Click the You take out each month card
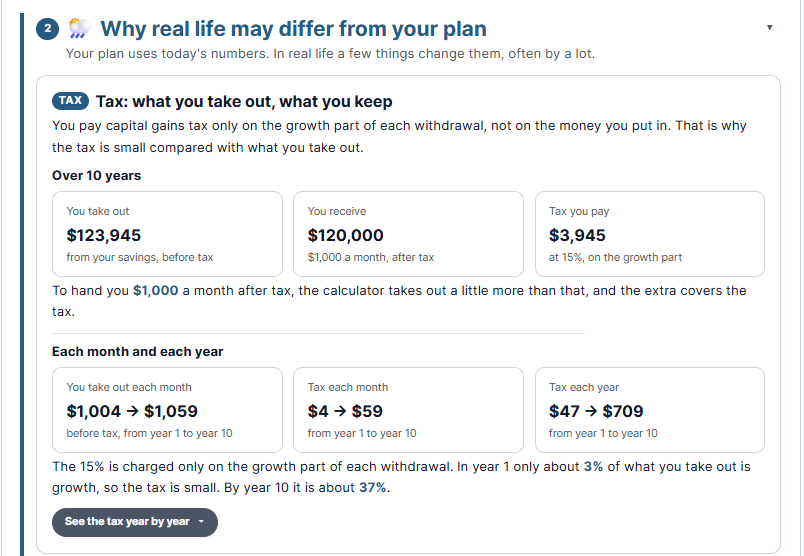The image size is (804, 556). point(167,410)
